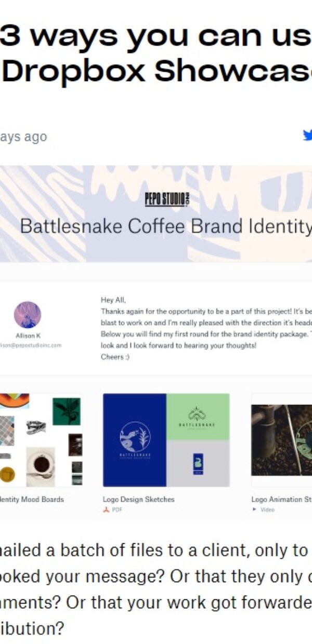Click Allison's pepostudioinc.com email address

tap(31, 345)
